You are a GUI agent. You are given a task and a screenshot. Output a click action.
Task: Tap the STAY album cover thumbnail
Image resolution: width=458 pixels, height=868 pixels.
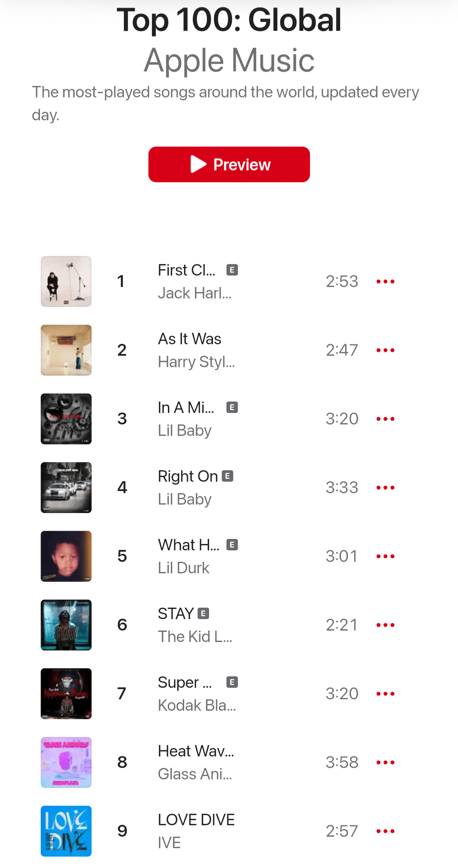[66, 625]
